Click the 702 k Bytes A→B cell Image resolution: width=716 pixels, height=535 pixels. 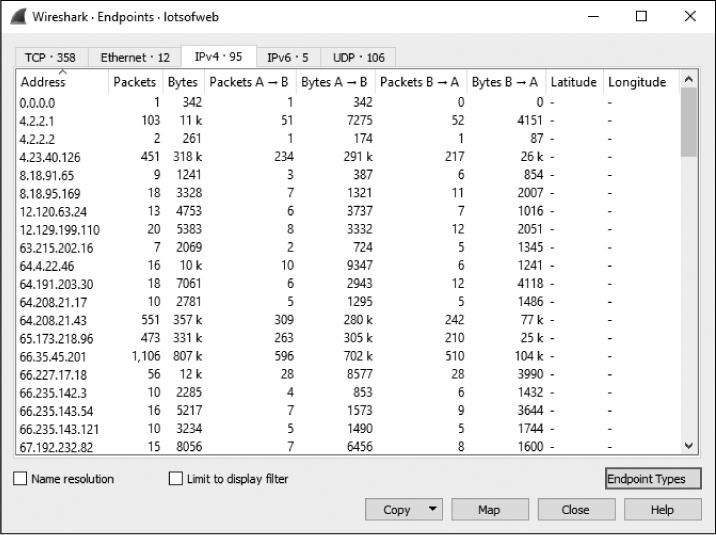(358, 356)
